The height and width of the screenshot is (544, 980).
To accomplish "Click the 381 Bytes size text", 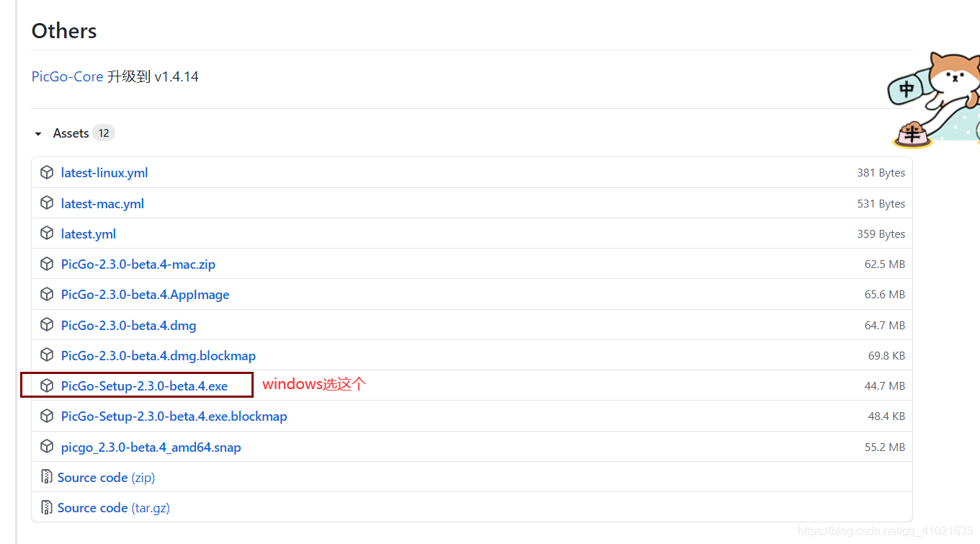I will pos(881,173).
